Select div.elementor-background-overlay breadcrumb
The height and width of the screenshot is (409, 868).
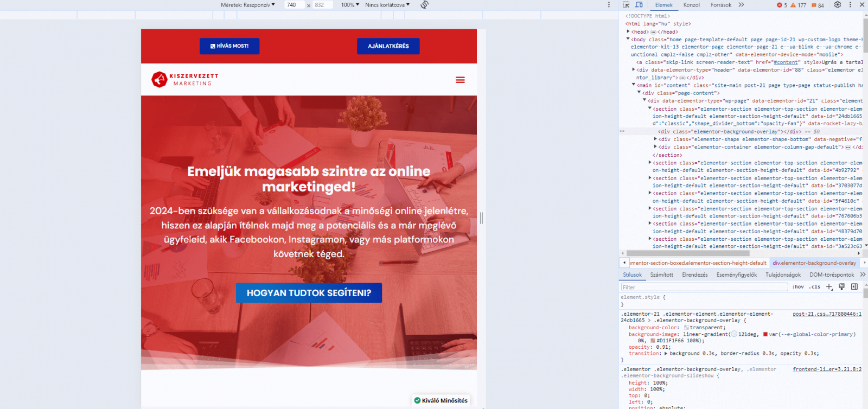pos(814,263)
